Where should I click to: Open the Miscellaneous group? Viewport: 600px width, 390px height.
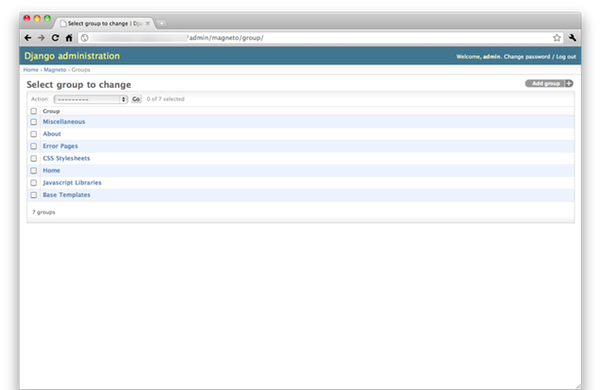64,122
